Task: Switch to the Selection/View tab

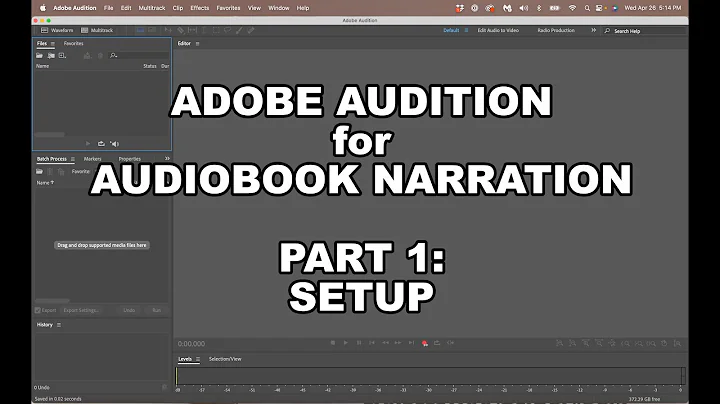Action: coord(225,359)
